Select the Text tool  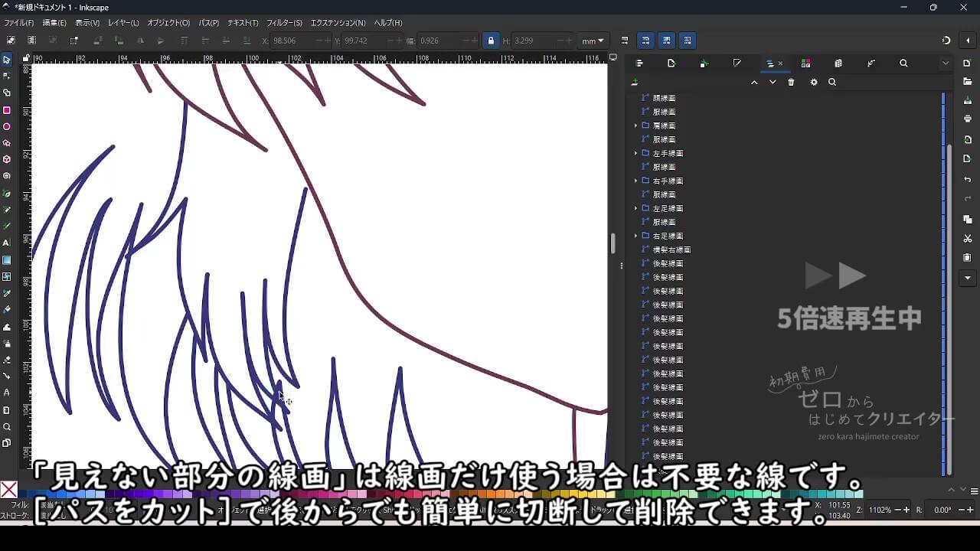7,243
